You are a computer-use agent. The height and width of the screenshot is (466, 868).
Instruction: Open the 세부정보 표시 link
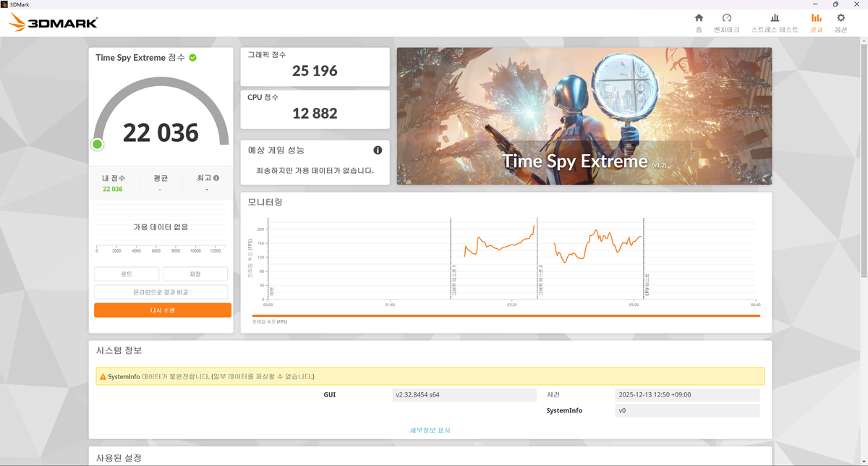coord(430,430)
